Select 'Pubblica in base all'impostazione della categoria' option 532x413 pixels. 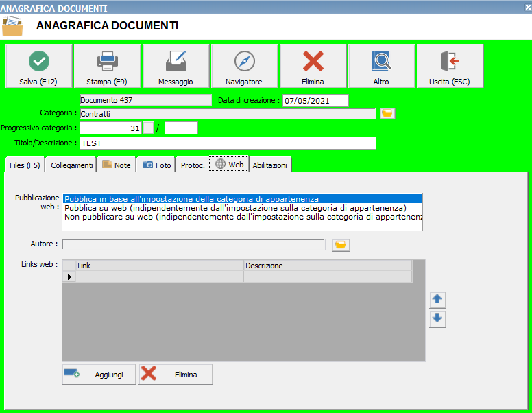pyautogui.click(x=242, y=199)
